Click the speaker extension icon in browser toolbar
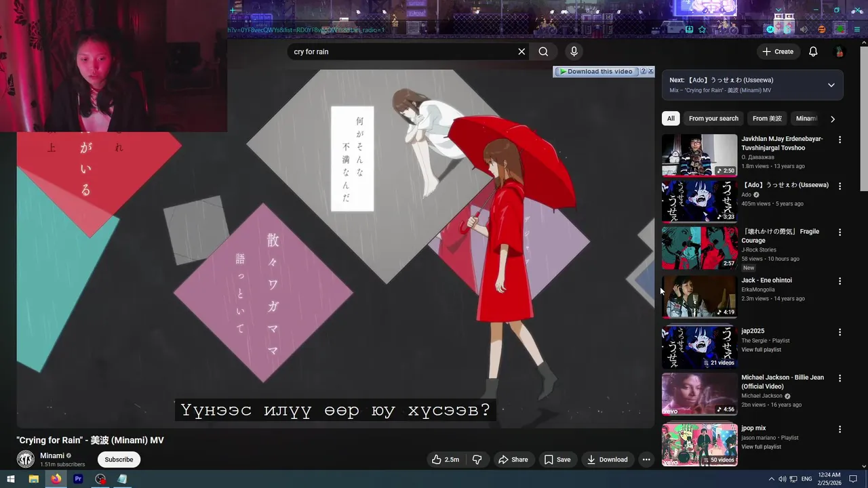868x488 pixels. tap(804, 29)
